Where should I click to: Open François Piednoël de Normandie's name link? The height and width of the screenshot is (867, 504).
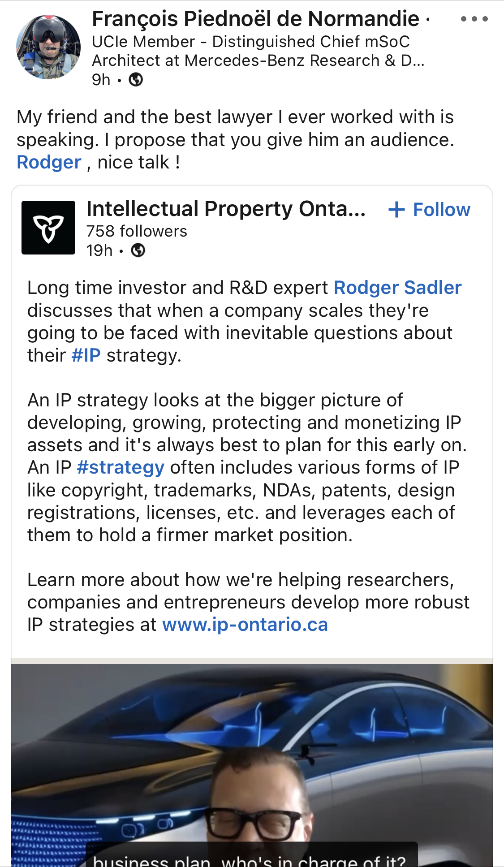tap(255, 19)
